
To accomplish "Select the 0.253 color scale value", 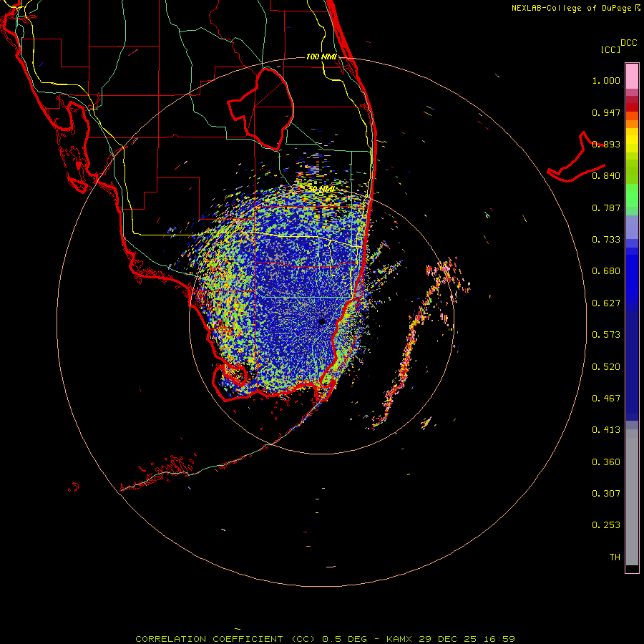I will coord(606,525).
